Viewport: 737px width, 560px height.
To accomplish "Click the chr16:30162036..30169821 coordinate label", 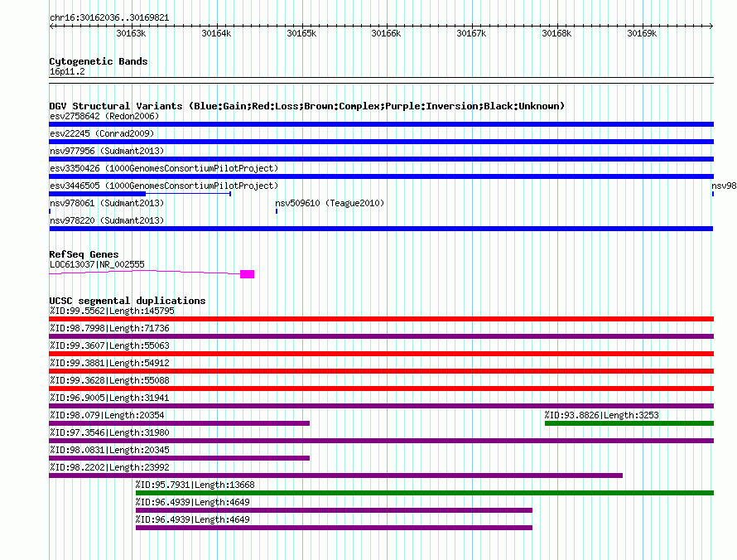I will coord(109,17).
